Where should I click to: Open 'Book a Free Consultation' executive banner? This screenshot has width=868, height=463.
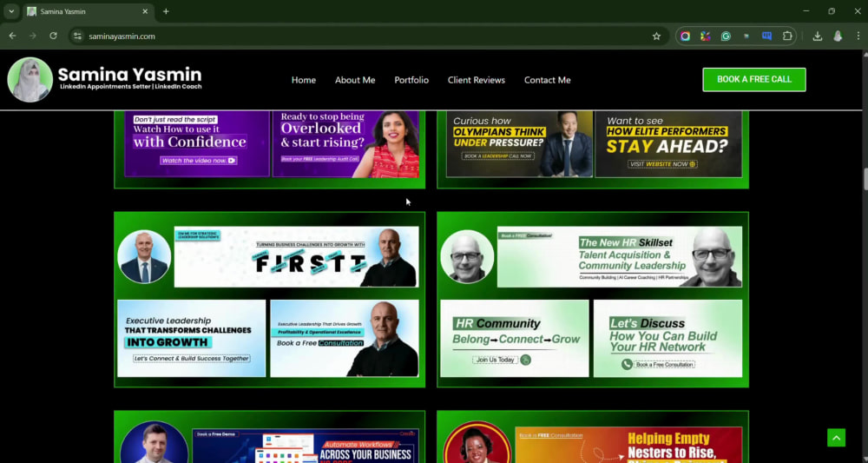pos(345,339)
